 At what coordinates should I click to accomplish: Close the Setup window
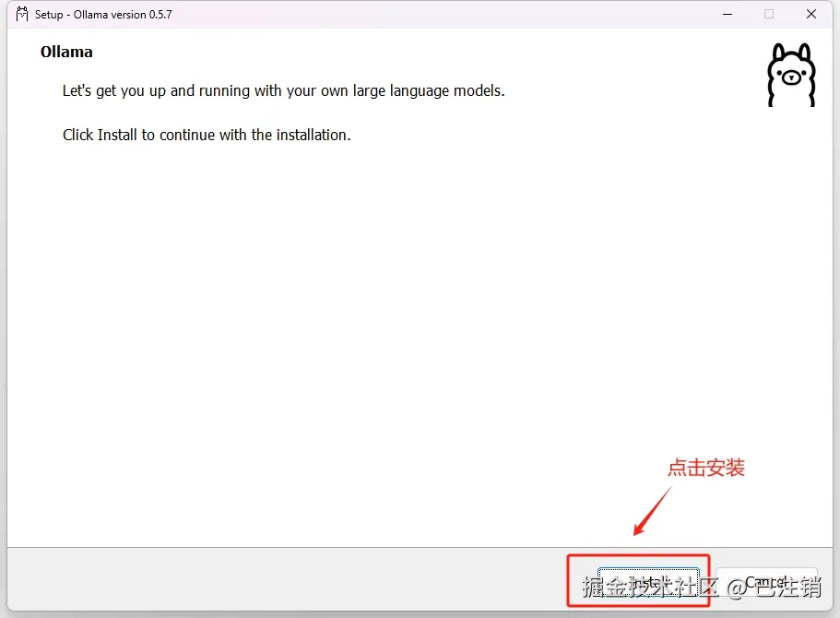point(811,15)
